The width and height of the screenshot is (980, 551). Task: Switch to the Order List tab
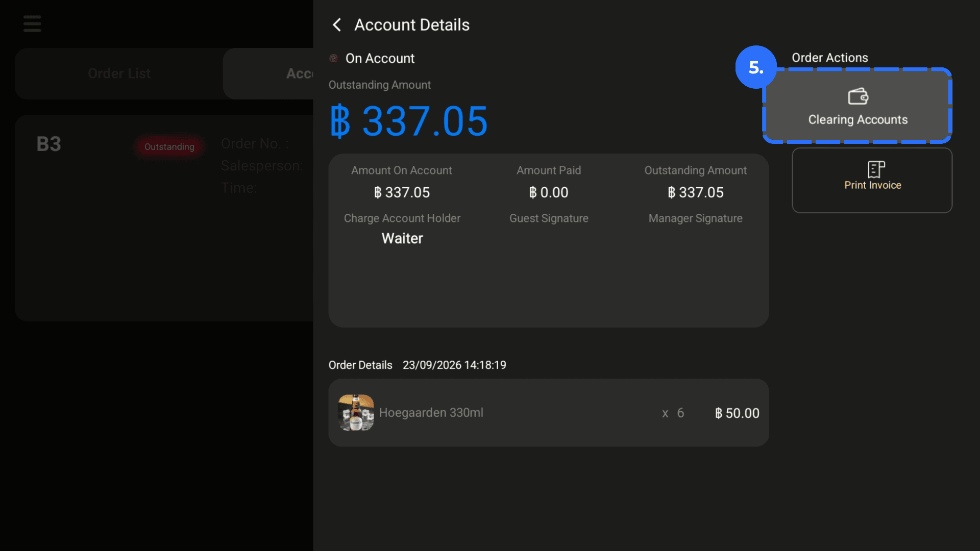pos(119,73)
